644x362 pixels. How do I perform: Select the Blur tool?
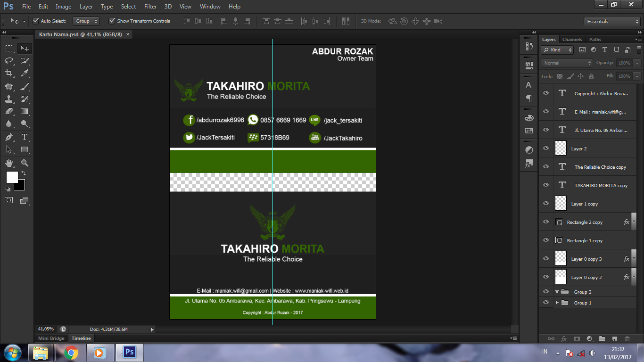point(9,123)
